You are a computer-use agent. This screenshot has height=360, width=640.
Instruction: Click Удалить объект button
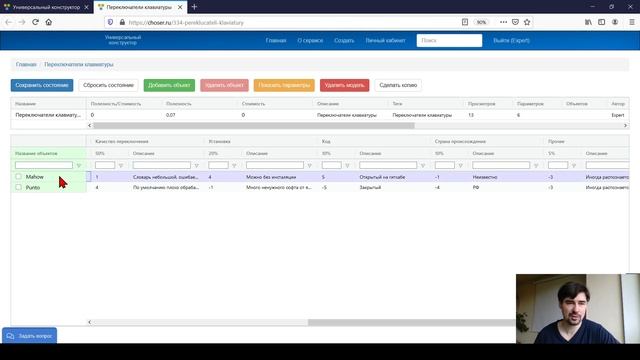click(x=224, y=85)
